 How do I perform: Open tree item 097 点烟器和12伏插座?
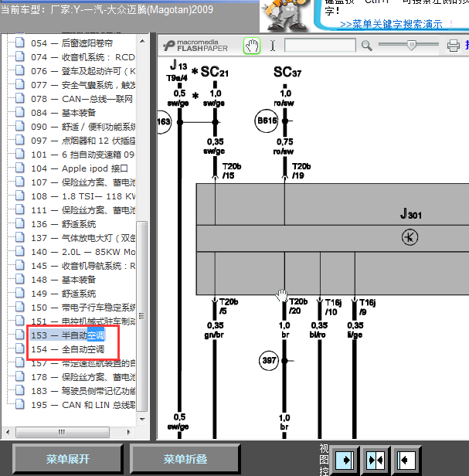(x=83, y=141)
